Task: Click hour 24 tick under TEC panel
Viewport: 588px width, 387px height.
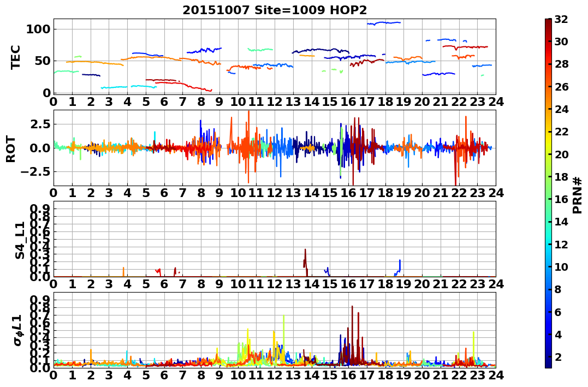Action: pyautogui.click(x=496, y=102)
